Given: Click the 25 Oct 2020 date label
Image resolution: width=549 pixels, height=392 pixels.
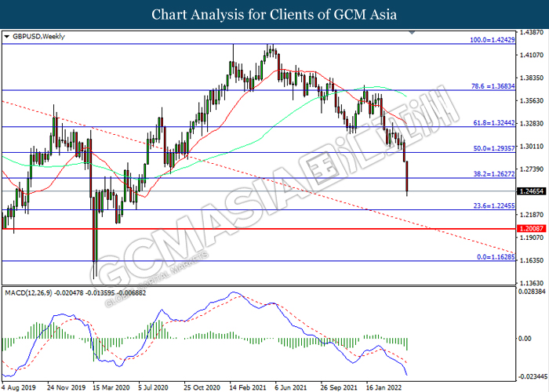Looking at the screenshot, I should tap(202, 387).
